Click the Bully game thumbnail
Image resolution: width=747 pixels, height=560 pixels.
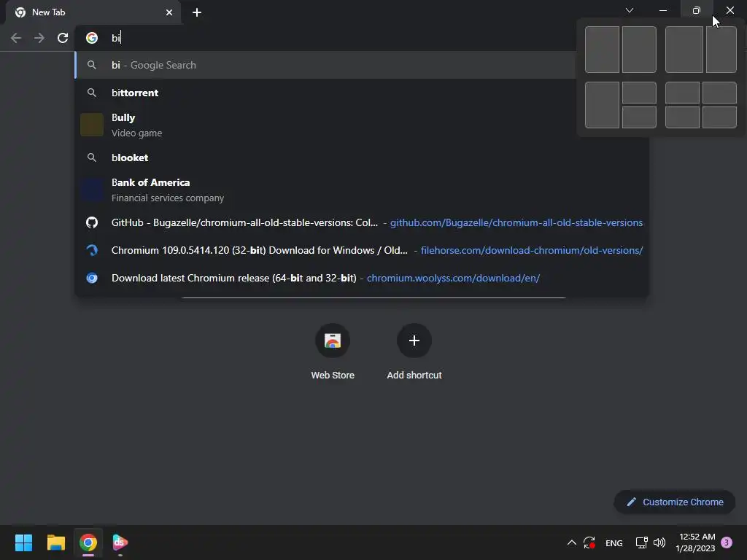point(92,125)
